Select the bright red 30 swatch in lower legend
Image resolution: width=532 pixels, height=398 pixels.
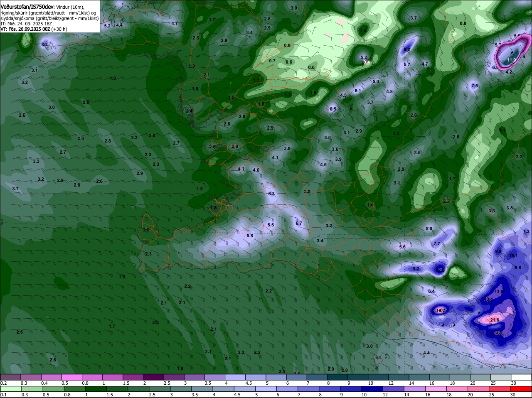[521, 389]
